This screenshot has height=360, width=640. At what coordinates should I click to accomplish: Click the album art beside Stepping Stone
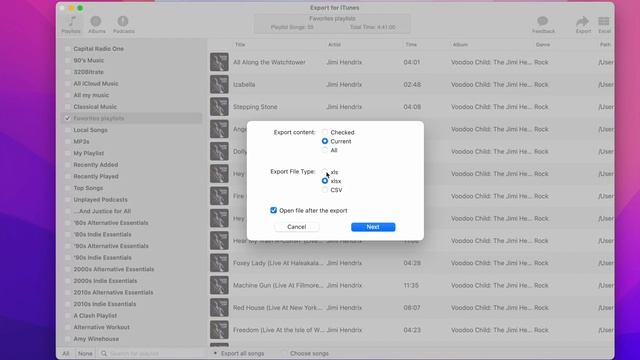point(219,107)
